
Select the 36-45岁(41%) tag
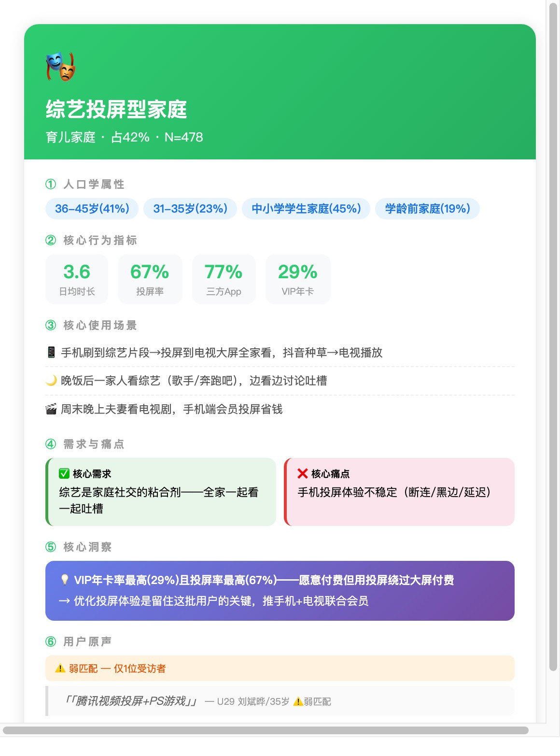click(x=92, y=209)
